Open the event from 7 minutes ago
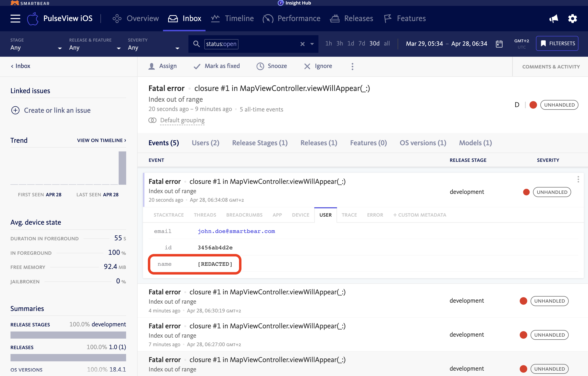Screen dimensions: 588x376 click(x=363, y=334)
